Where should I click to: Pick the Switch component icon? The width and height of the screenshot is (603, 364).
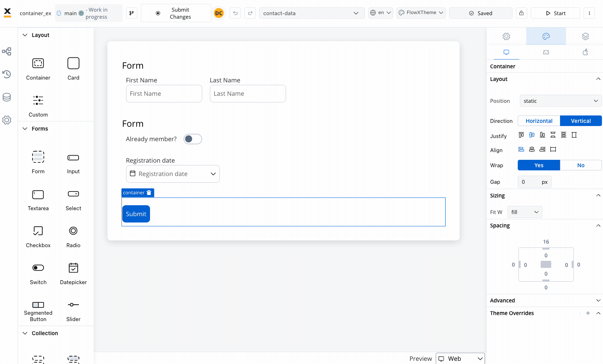(38, 268)
